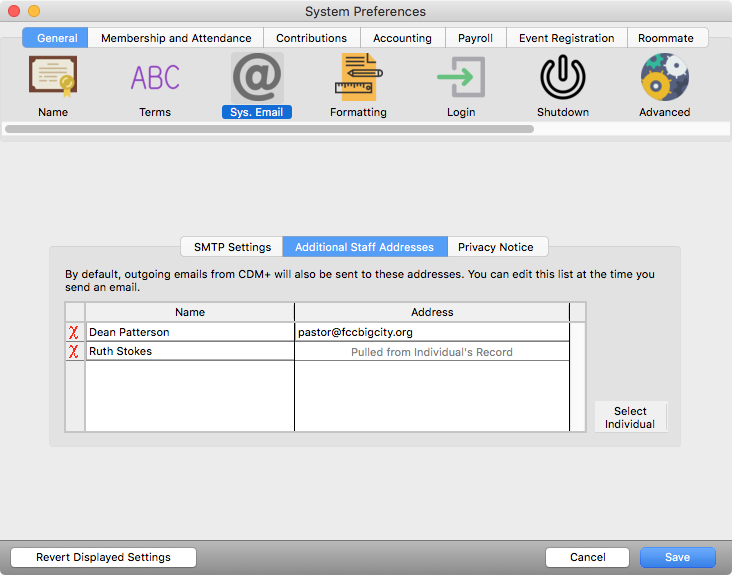Remove Dean Patterson using red X
The width and height of the screenshot is (732, 575).
pos(74,332)
